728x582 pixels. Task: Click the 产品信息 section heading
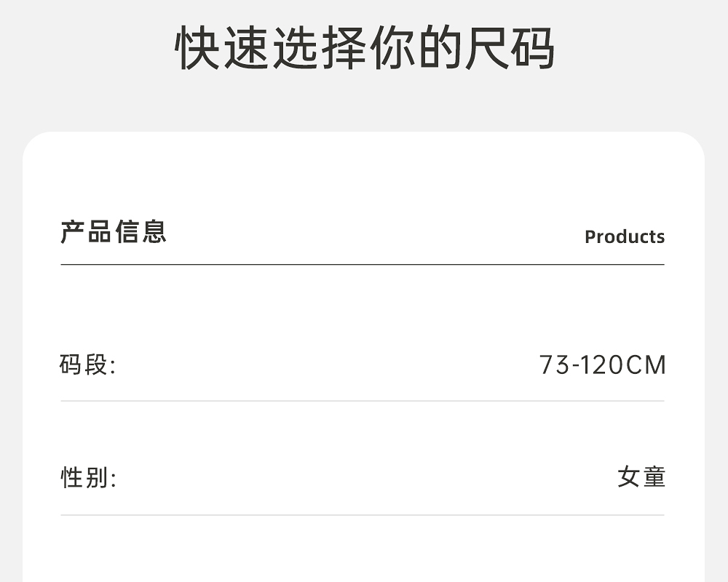pyautogui.click(x=114, y=231)
